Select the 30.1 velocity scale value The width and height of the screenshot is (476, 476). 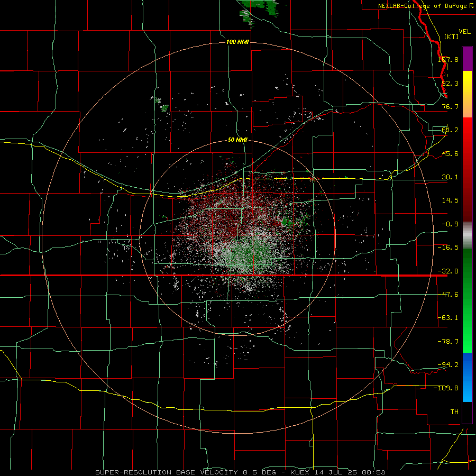tap(450, 177)
